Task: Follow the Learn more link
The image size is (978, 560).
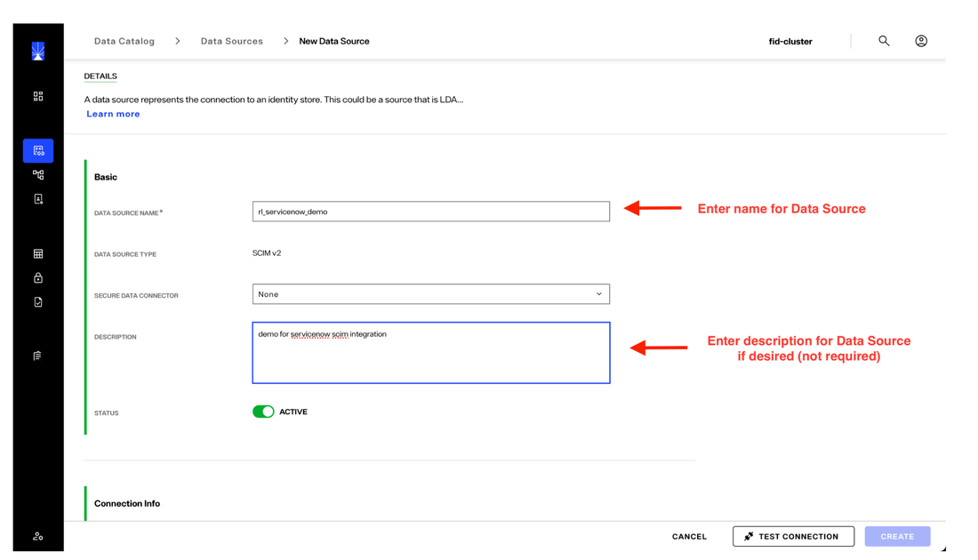Action: [x=113, y=114]
